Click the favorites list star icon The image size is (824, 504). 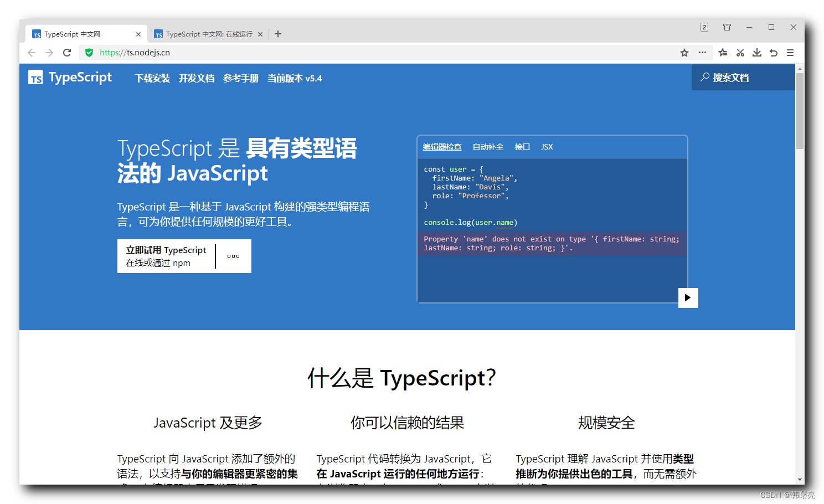click(723, 52)
